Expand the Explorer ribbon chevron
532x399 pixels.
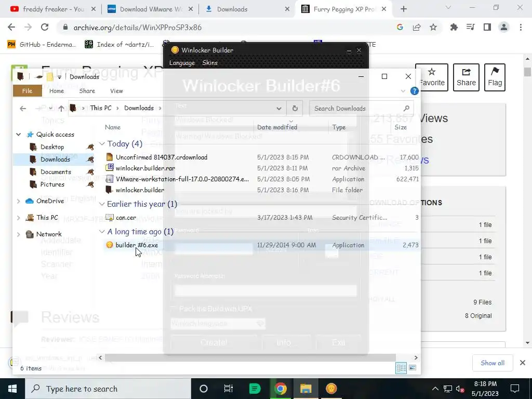[403, 91]
